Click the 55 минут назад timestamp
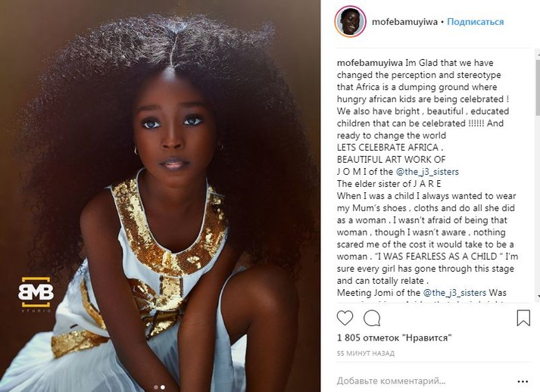 point(366,353)
